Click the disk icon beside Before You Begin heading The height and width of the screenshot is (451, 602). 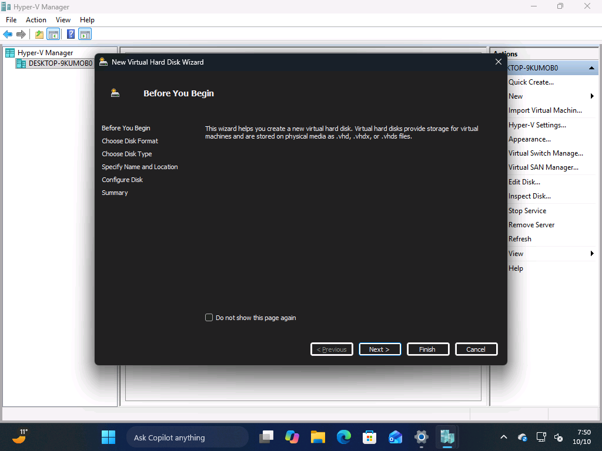click(x=115, y=93)
